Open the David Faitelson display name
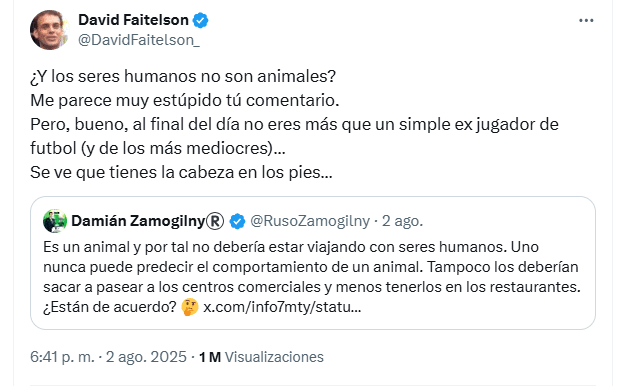The height and width of the screenshot is (386, 625). (133, 20)
